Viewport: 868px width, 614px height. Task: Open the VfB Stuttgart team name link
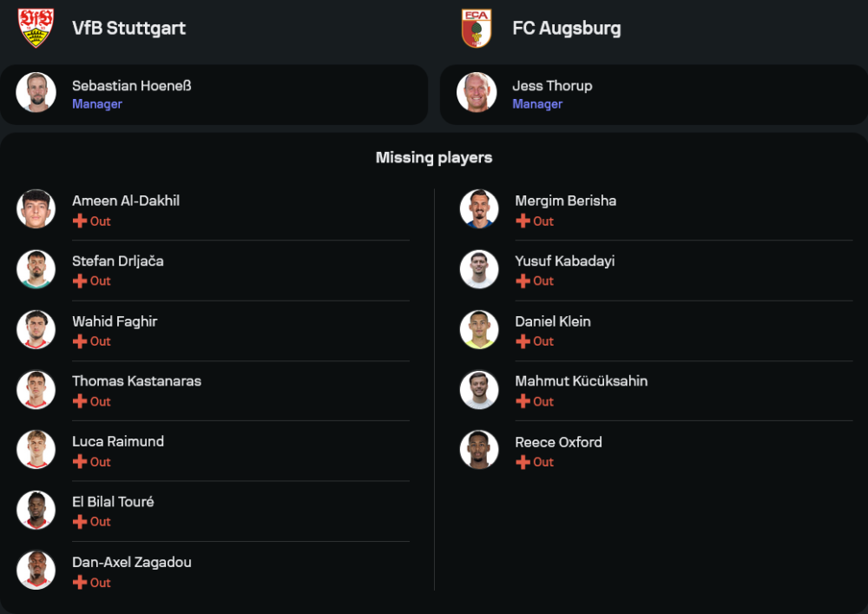click(x=128, y=28)
